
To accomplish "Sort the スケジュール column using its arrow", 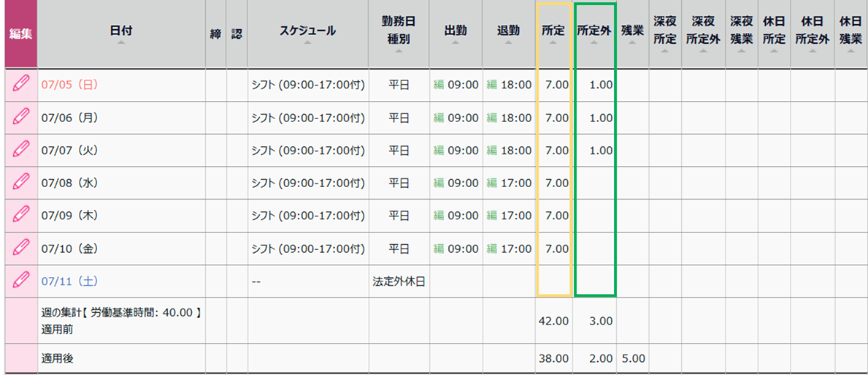I will [x=307, y=42].
